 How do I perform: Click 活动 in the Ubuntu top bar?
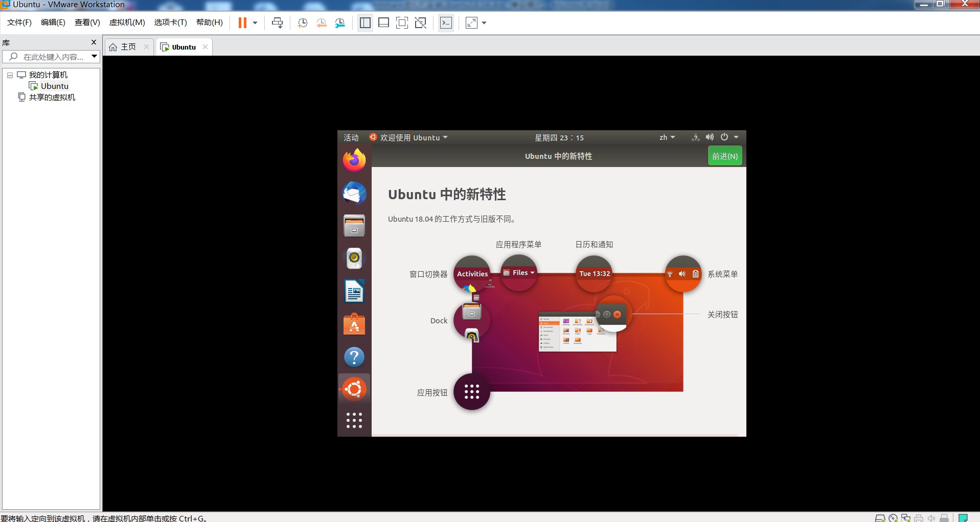pyautogui.click(x=351, y=138)
